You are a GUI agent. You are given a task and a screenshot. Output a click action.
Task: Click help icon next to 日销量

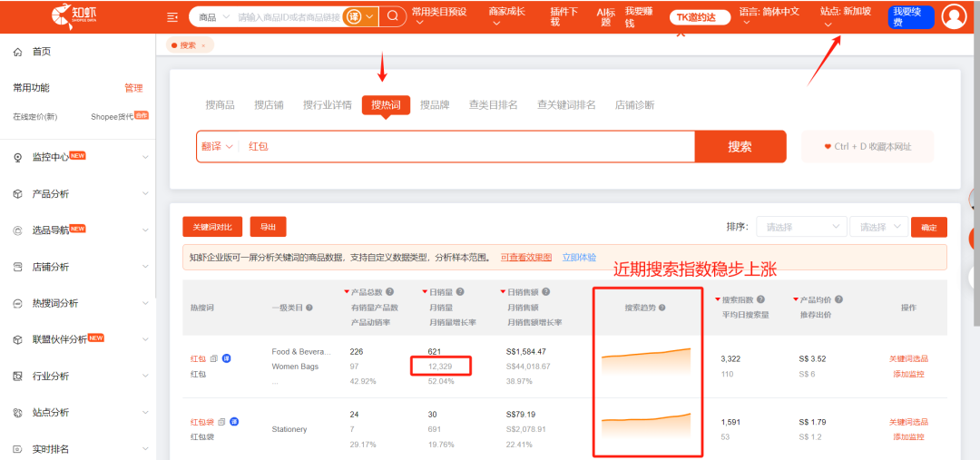click(x=460, y=292)
